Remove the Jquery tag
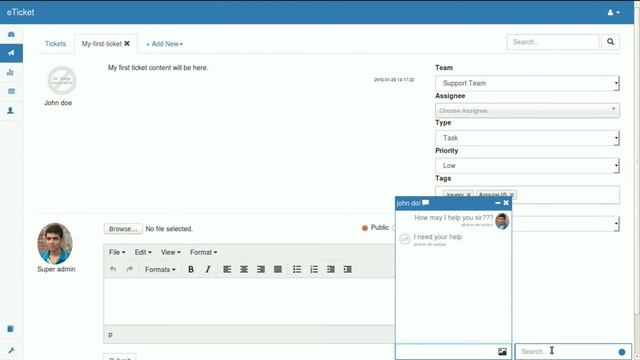Screen dimensions: 640x360 coord(469,195)
